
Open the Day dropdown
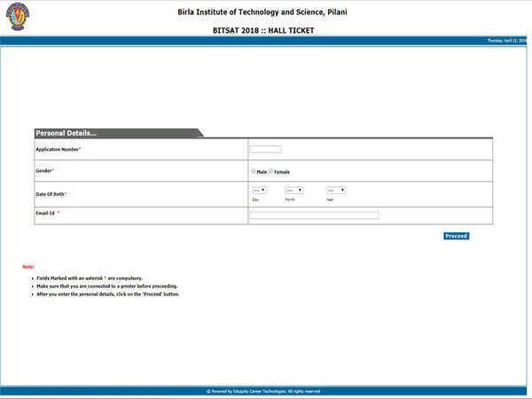[x=260, y=190]
